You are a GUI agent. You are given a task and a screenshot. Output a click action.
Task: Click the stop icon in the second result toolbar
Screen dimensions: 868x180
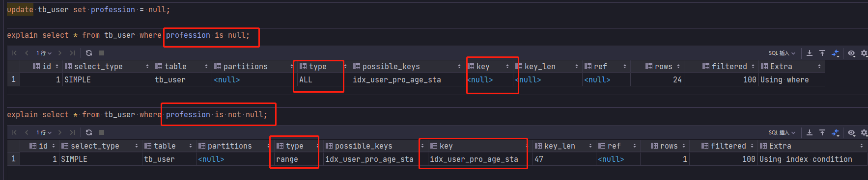pyautogui.click(x=102, y=132)
